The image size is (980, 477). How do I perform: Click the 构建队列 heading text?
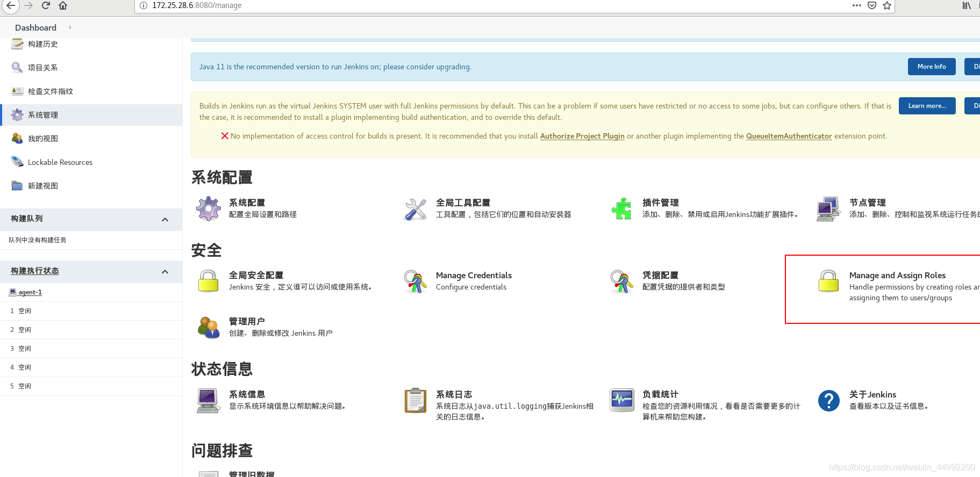[x=27, y=219]
